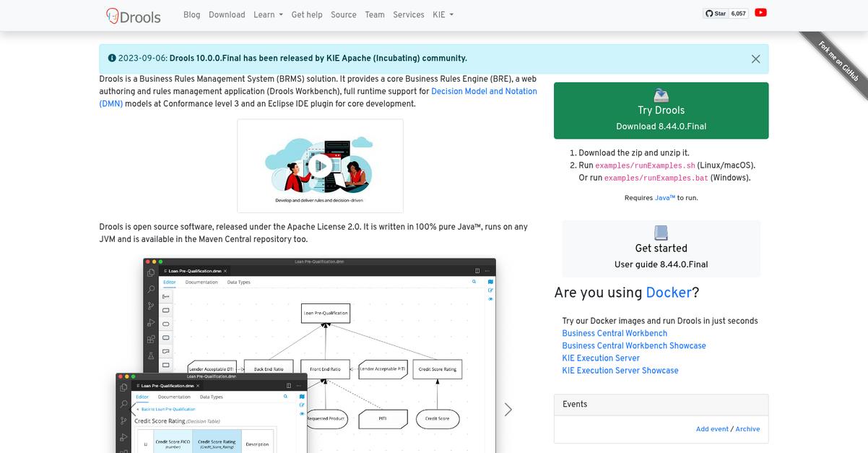
Task: Click the Fork me on GitHub ribbon
Action: tap(838, 61)
